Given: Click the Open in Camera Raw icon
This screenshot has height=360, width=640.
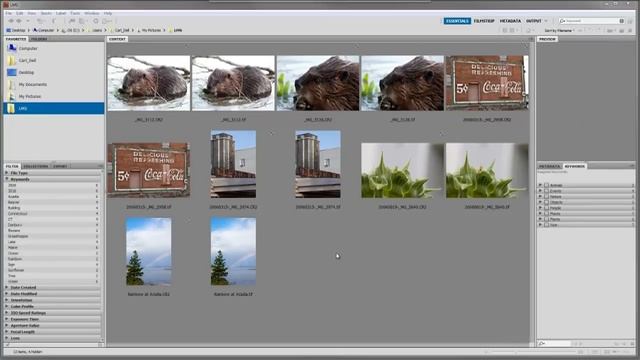Looking at the screenshot, I should tap(96, 21).
